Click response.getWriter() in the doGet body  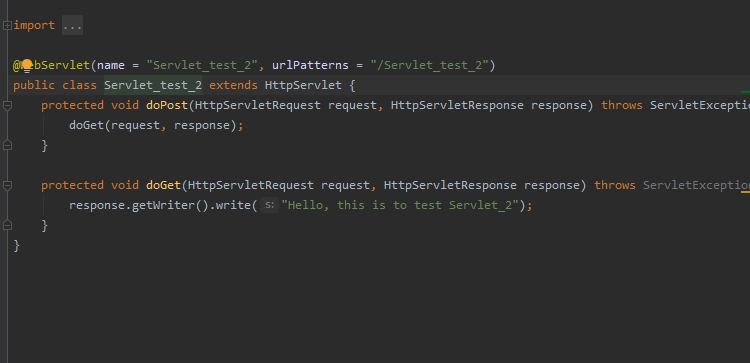point(139,206)
